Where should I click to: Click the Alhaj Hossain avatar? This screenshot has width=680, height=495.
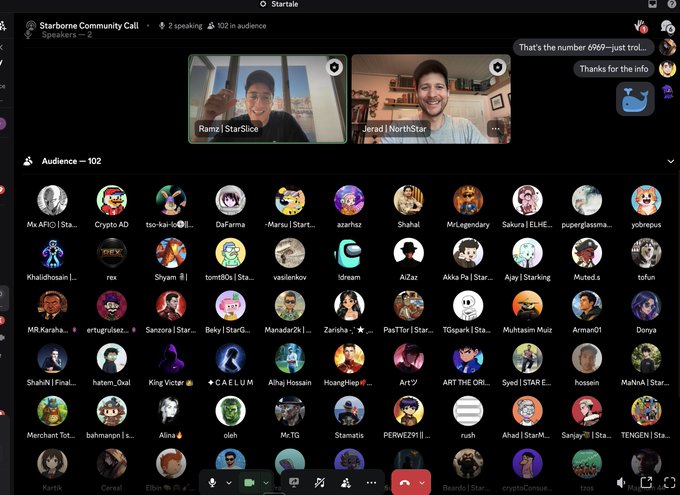point(290,358)
